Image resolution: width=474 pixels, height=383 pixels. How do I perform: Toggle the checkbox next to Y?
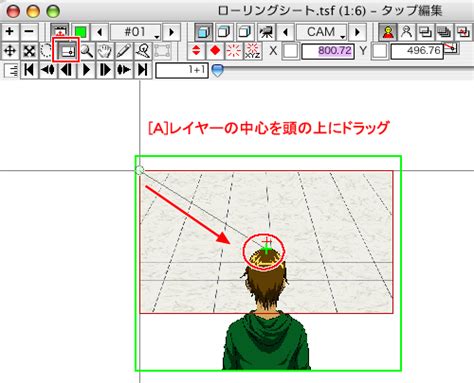pyautogui.click(x=380, y=51)
